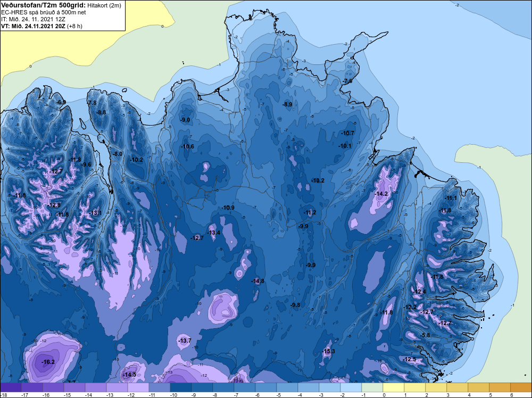The height and width of the screenshot is (398, 532).
Task: Click the -13.4 temperature label
Action: click(x=213, y=233)
